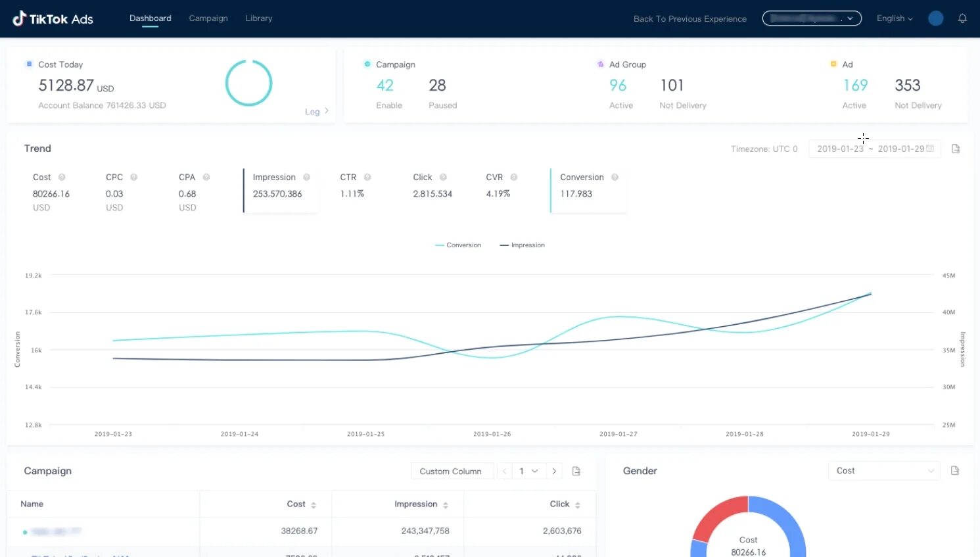Screen dimensions: 980x557
Task: Click the help icon next to CPA
Action: [206, 177]
